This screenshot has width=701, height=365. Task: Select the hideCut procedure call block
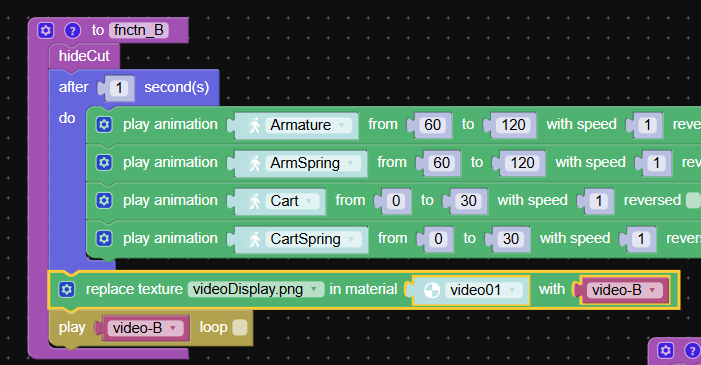(x=84, y=56)
